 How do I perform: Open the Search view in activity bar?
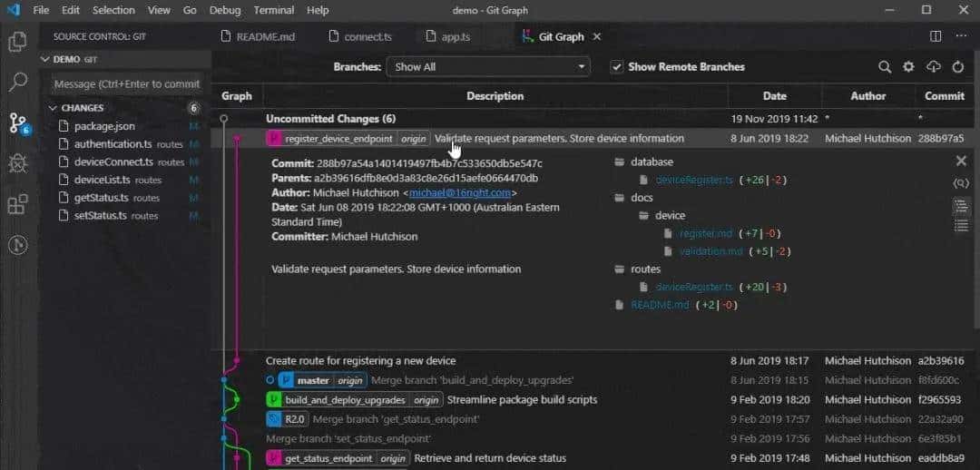click(17, 82)
